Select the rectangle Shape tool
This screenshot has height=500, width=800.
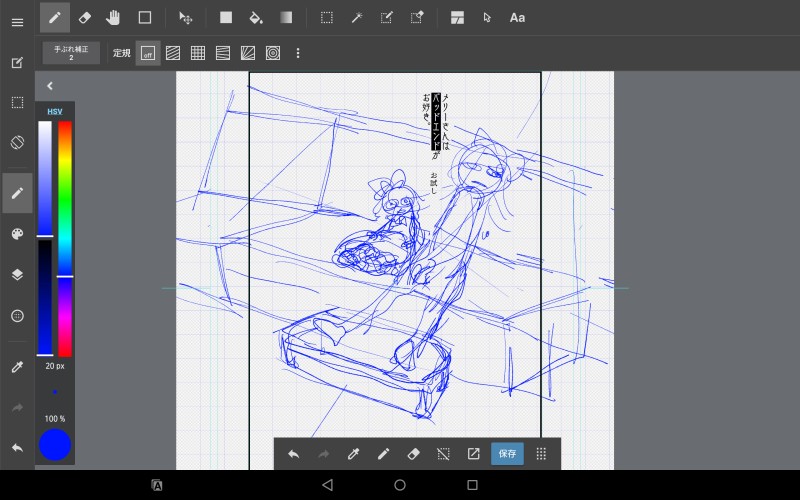click(145, 18)
